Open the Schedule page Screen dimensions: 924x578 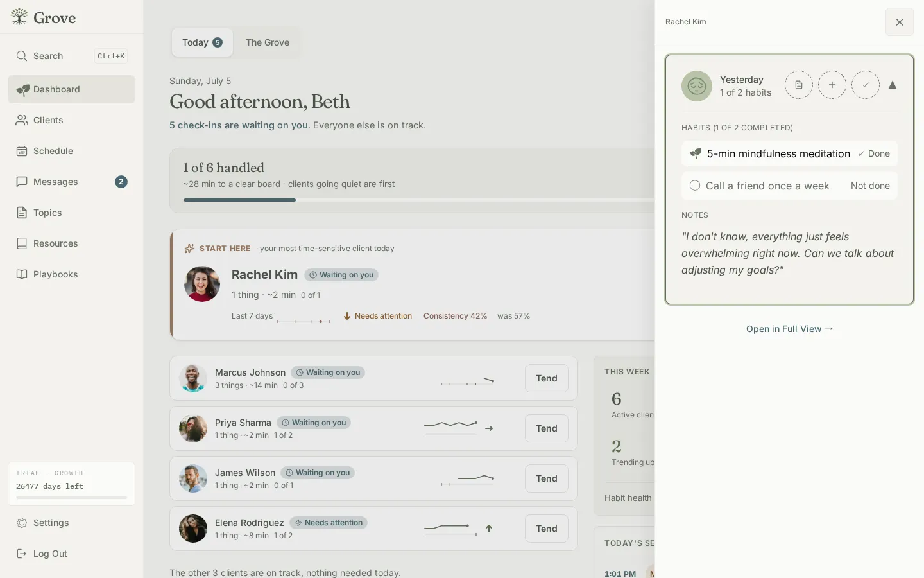[x=71, y=151]
